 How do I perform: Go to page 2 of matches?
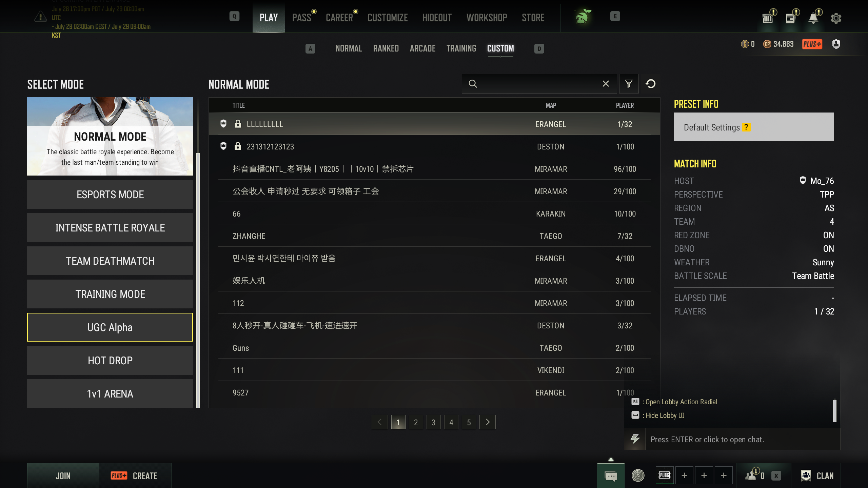click(416, 422)
